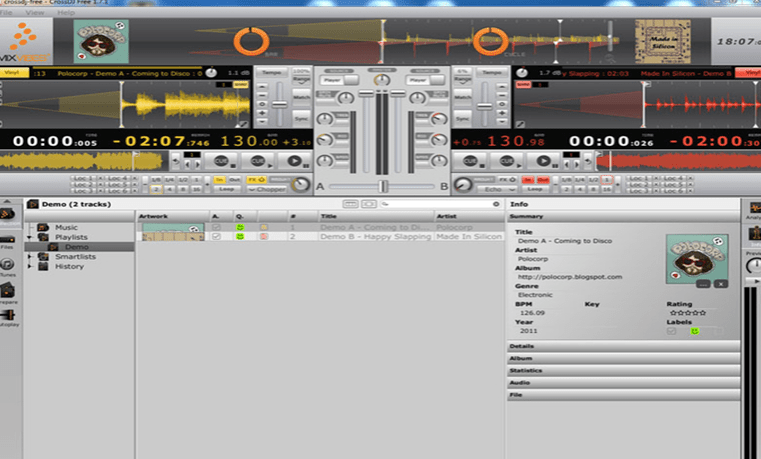
Task: Open the Autoplay panel in the sidebar
Action: pyautogui.click(x=8, y=317)
